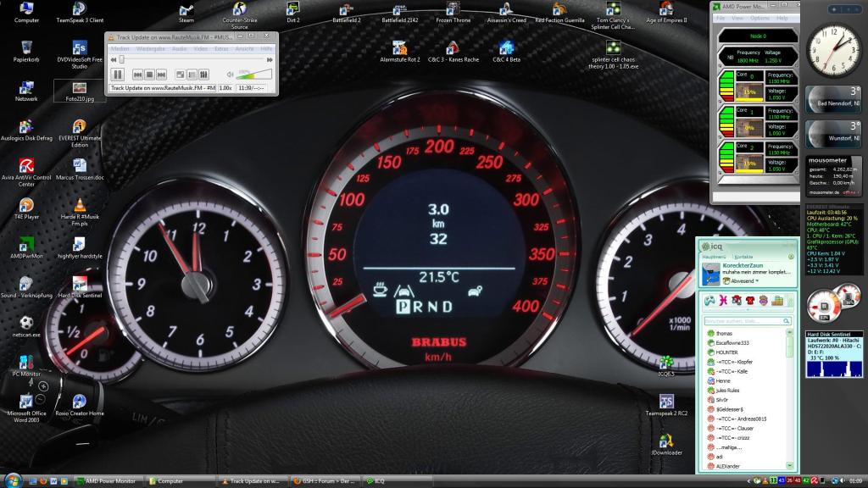Mute audio with VLC speaker icon

coord(230,75)
